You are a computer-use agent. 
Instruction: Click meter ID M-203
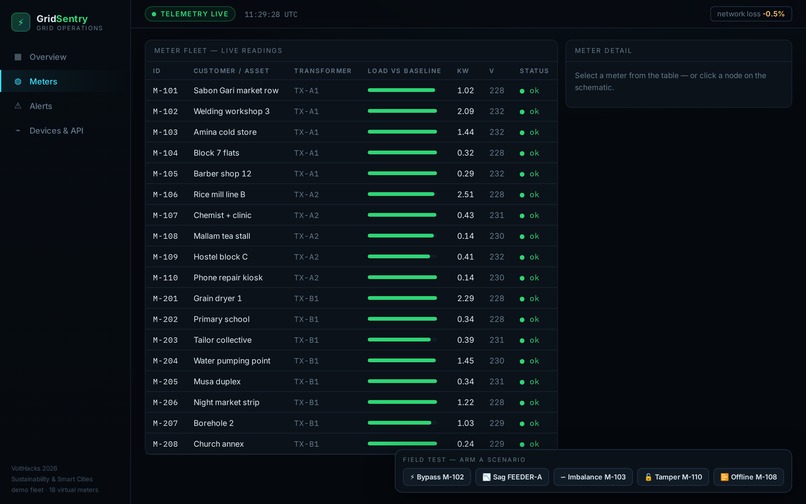click(x=165, y=340)
